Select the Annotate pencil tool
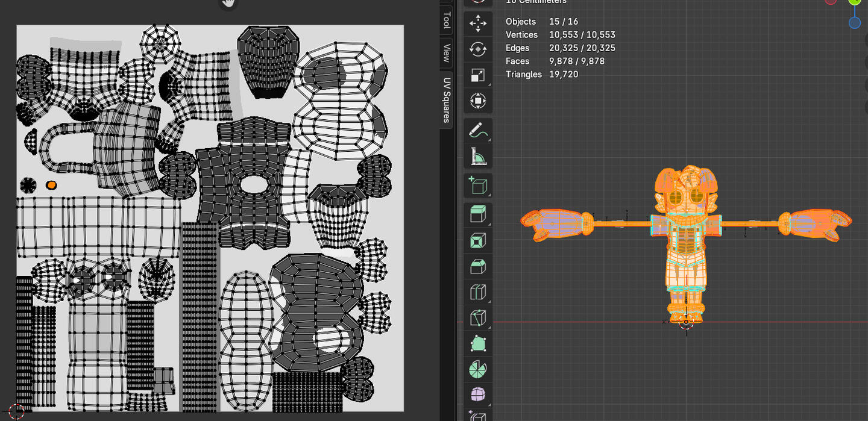Image resolution: width=868 pixels, height=421 pixels. tap(478, 130)
